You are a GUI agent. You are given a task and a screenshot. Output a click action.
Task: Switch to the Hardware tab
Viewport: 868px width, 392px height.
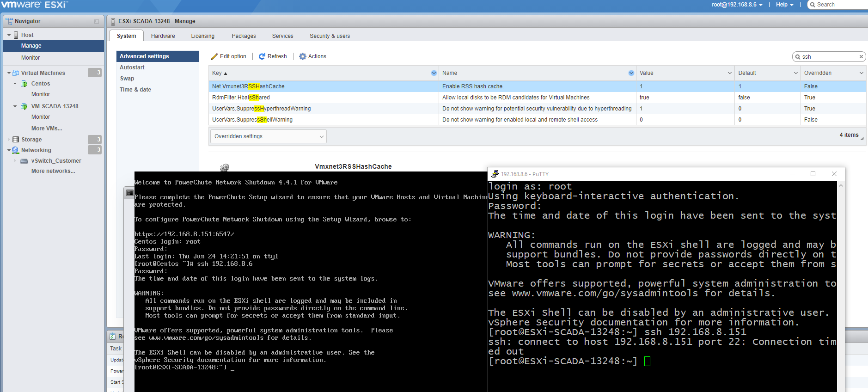[x=163, y=36]
